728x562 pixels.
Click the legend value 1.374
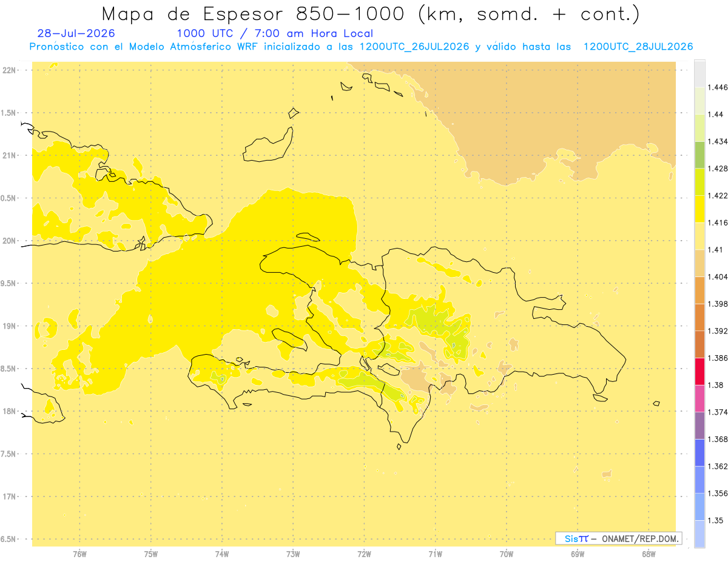718,412
